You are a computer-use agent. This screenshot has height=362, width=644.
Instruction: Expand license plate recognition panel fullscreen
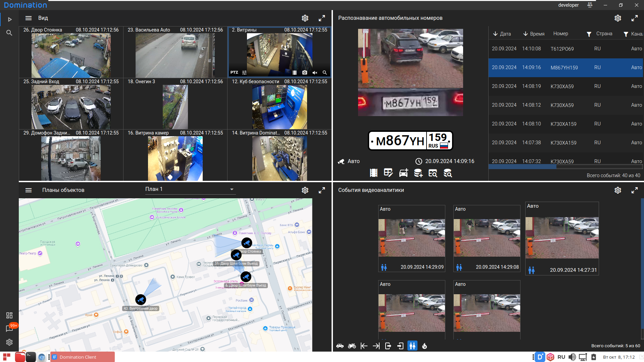point(635,18)
